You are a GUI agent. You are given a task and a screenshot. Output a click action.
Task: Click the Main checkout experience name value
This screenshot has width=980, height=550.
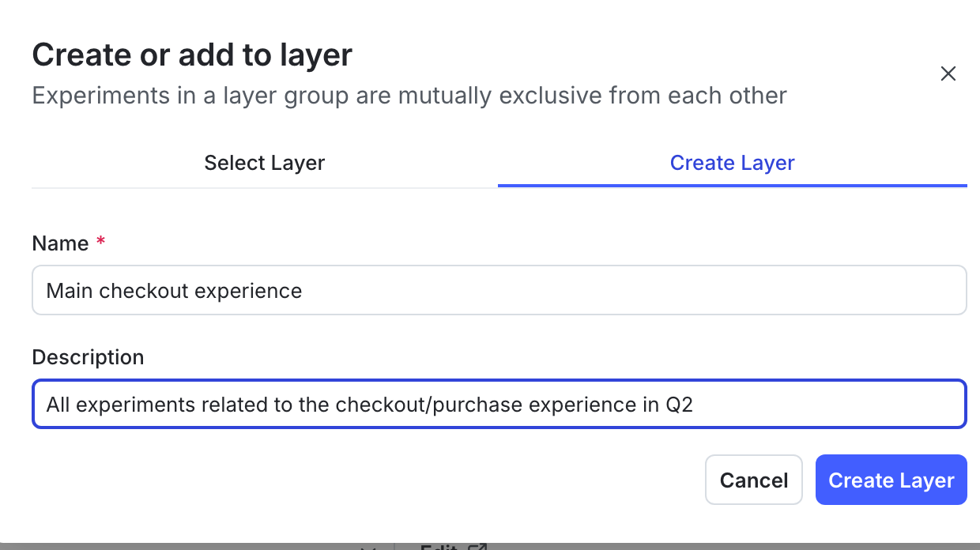175,291
